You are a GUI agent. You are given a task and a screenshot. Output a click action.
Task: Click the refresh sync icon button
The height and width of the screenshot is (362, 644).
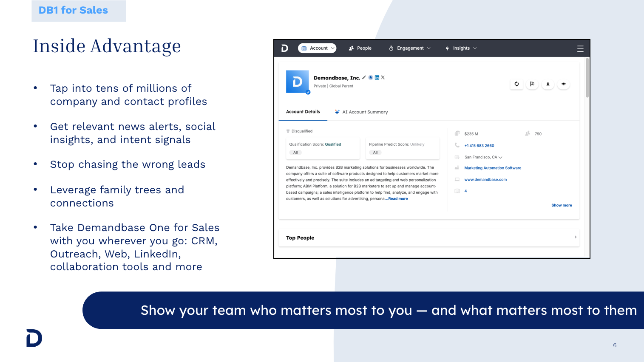click(x=516, y=84)
